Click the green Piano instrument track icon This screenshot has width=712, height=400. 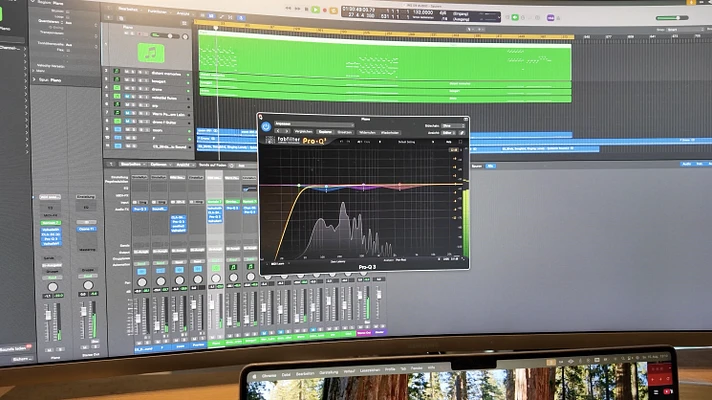tap(151, 53)
